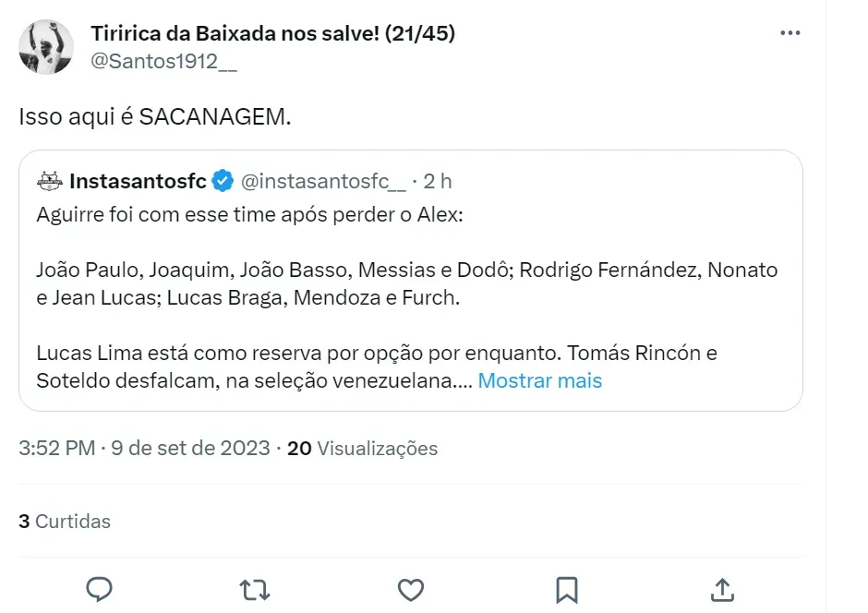View the 3 Curtidas likes list
Image resolution: width=868 pixels, height=613 pixels.
pyautogui.click(x=65, y=521)
